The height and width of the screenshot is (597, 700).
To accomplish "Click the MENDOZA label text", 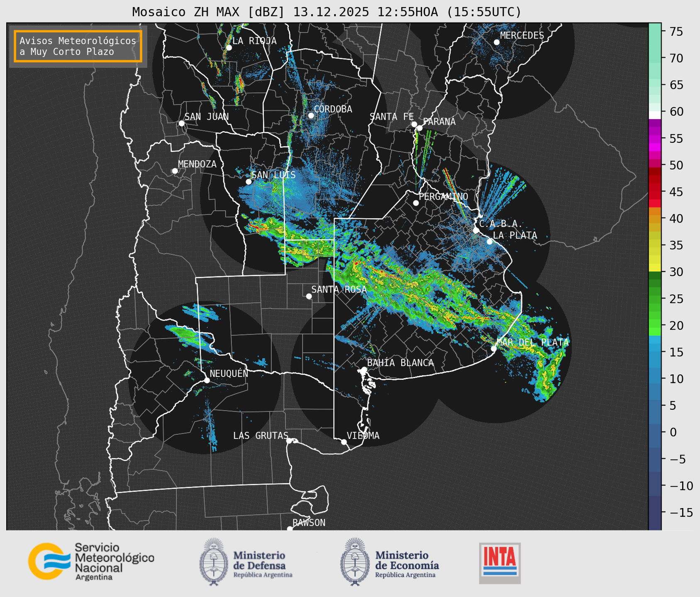I will click(197, 164).
